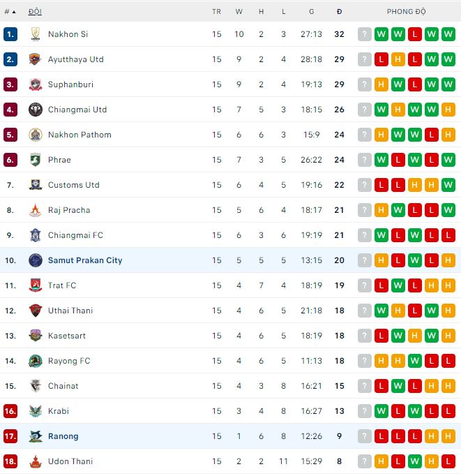This screenshot has height=476, width=461.
Task: Click position badge 17 for Ranong
Action: pyautogui.click(x=10, y=436)
